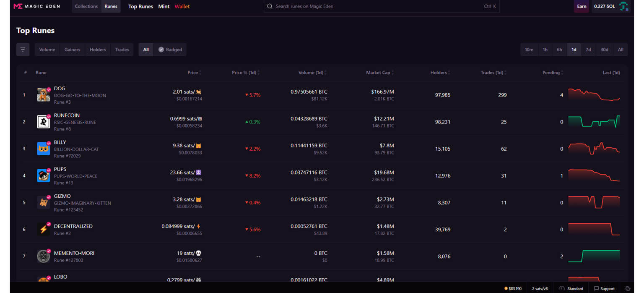The height and width of the screenshot is (293, 644).
Task: Open cookie settings icon in footer
Action: [x=628, y=288]
